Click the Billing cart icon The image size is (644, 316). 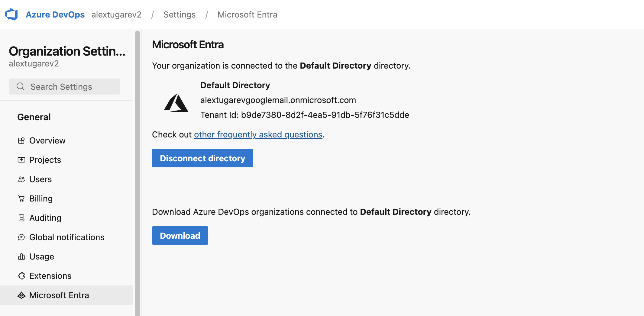pyautogui.click(x=21, y=199)
